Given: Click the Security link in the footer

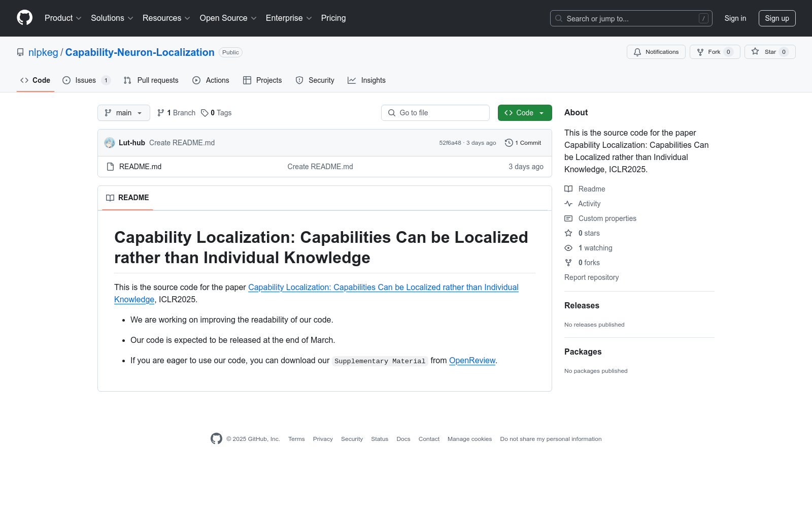Looking at the screenshot, I should [352, 439].
